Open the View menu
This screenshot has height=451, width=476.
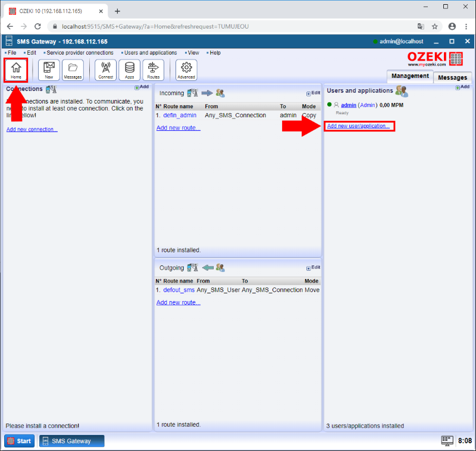(193, 53)
